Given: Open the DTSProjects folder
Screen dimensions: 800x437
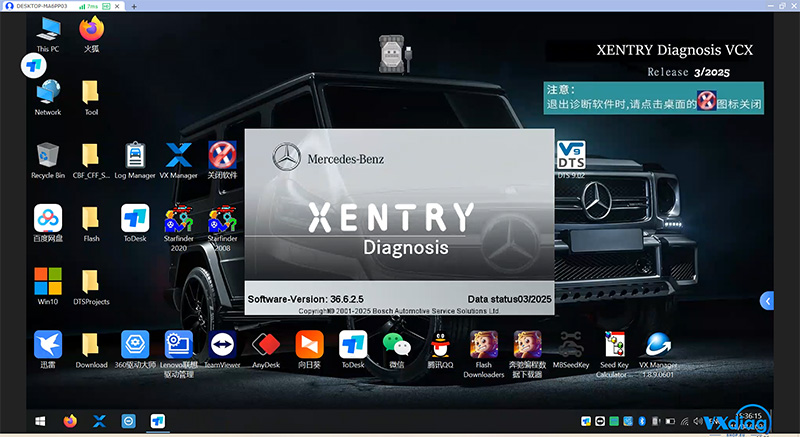Looking at the screenshot, I should click(x=91, y=286).
